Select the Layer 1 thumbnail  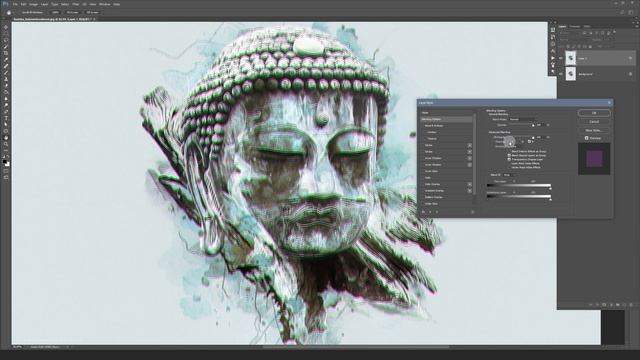(571, 58)
